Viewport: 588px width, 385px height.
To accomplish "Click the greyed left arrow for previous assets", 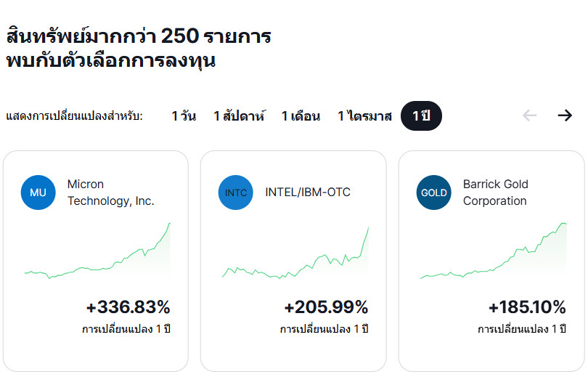I will [529, 115].
